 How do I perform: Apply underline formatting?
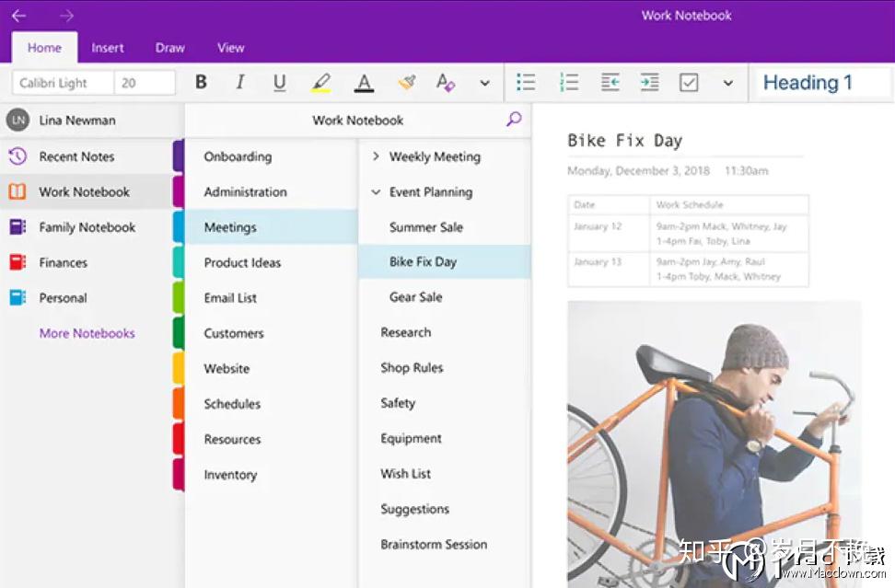(x=279, y=82)
